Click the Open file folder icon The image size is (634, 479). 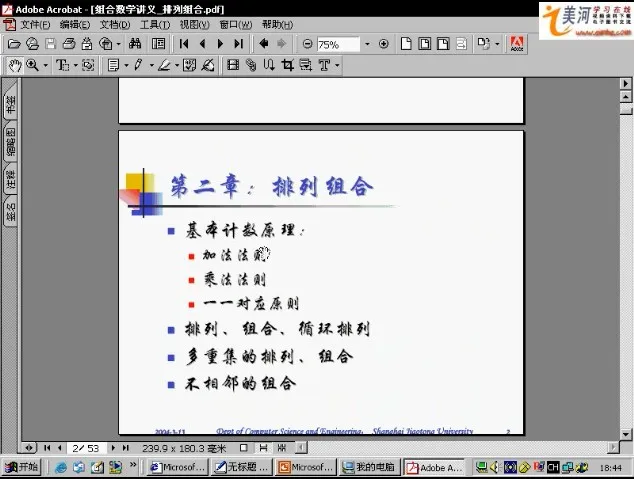[x=14, y=44]
